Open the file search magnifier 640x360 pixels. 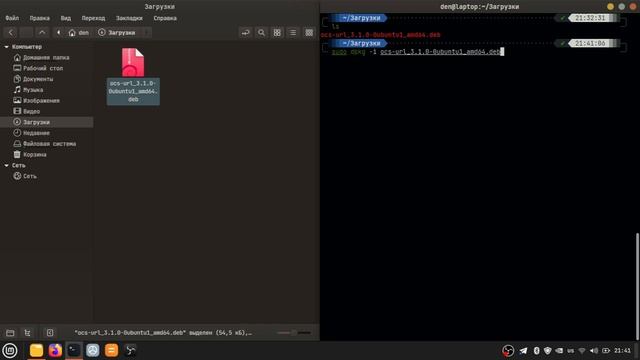click(x=261, y=33)
